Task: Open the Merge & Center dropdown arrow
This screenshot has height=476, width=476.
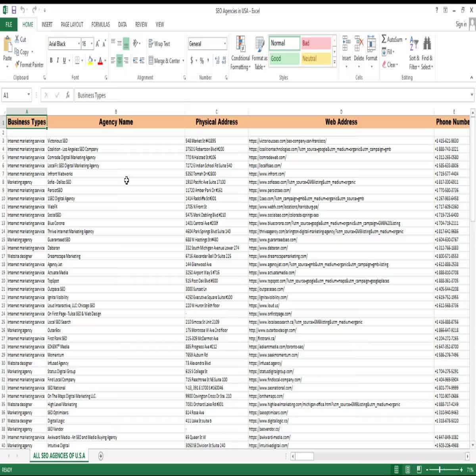Action: coord(183,61)
